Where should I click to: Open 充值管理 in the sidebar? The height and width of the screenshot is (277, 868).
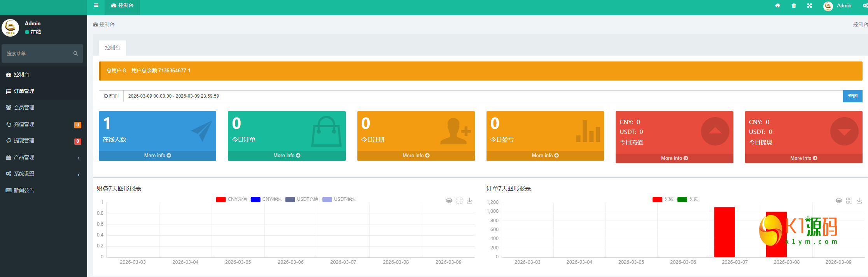[44, 124]
